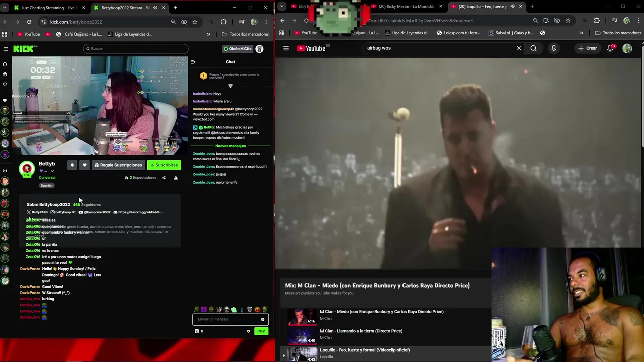Screen dimensions: 644x362
Task: Select Loquillo - Feo, fuerte y formal video
Action: coord(385,353)
